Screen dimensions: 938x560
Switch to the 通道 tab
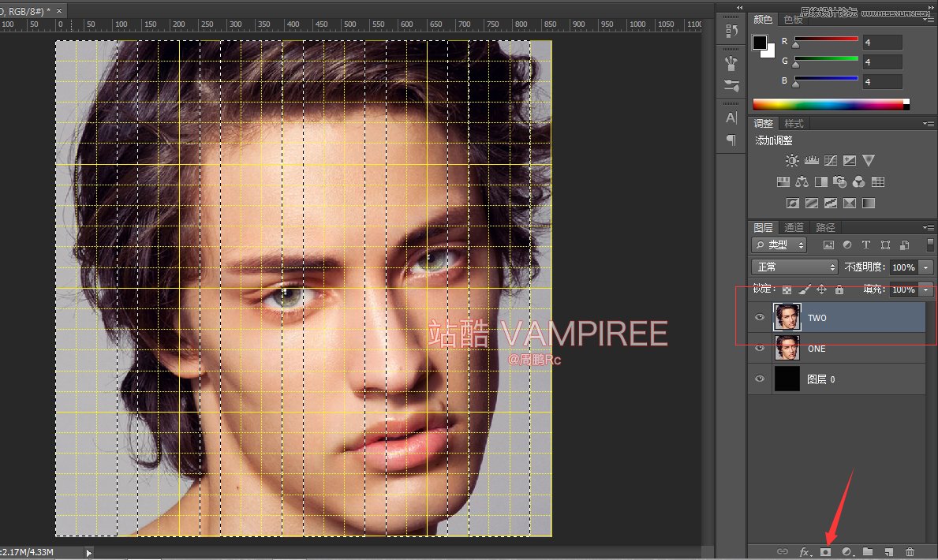[794, 227]
